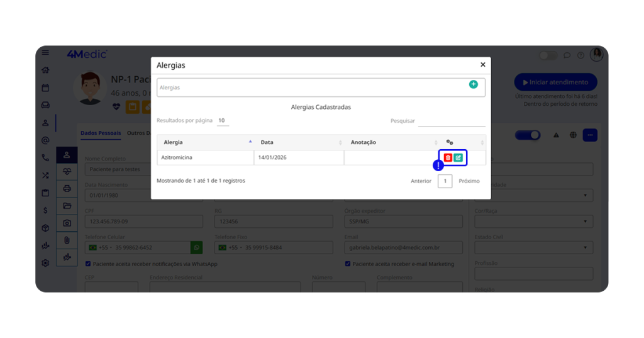Open the camera icon in patient sidebar
This screenshot has height=338, width=644.
(67, 223)
